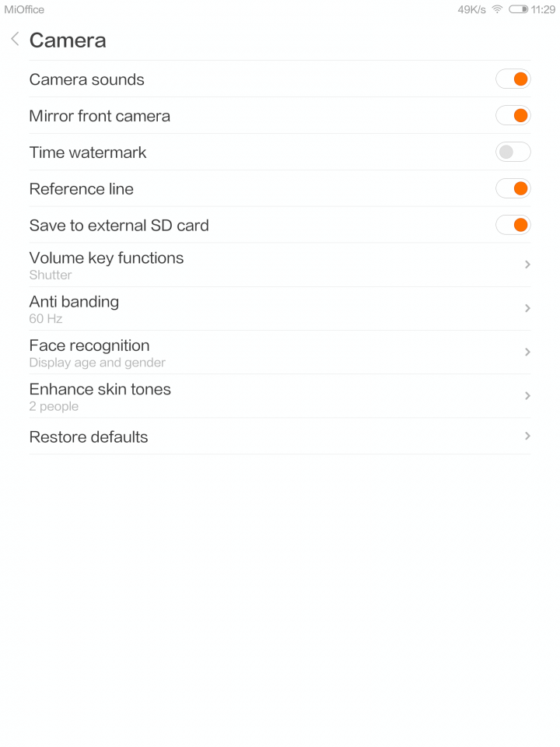Tap the MiOffice network label
The height and width of the screenshot is (747, 560).
coord(24,9)
